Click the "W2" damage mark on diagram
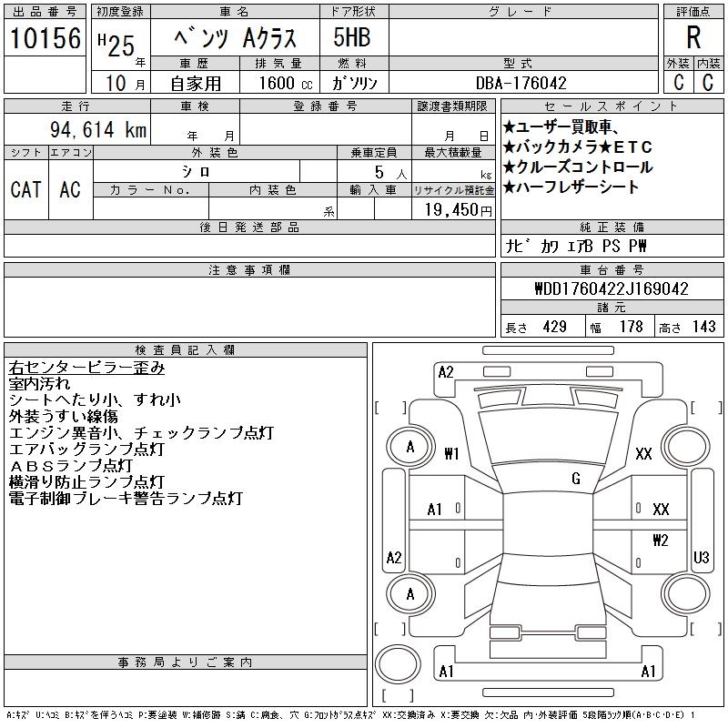The height and width of the screenshot is (728, 728). coord(661,541)
